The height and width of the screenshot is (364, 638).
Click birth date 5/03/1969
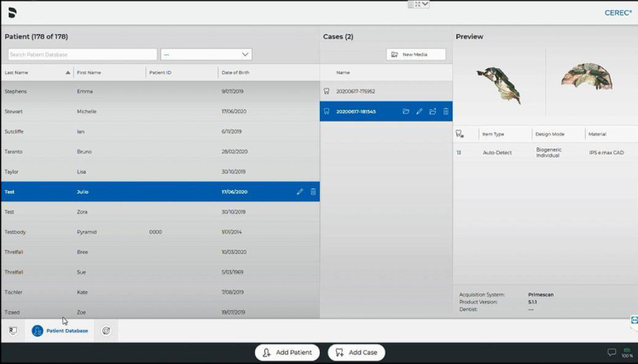pos(232,272)
